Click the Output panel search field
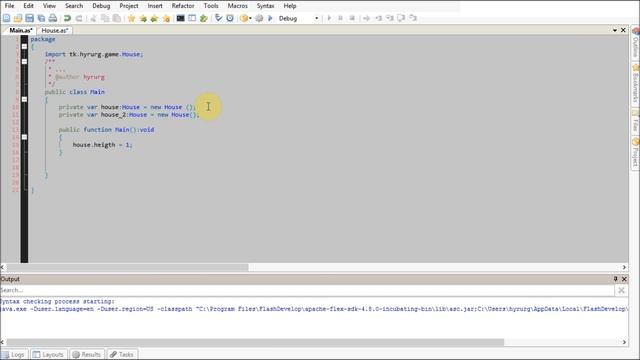The width and height of the screenshot is (640, 360). (x=307, y=290)
